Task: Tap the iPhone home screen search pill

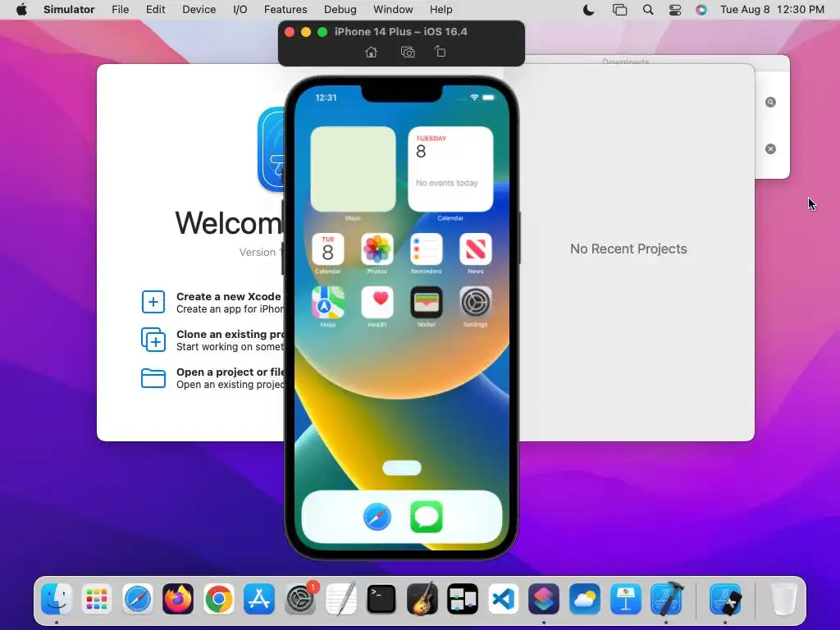Action: click(x=402, y=468)
